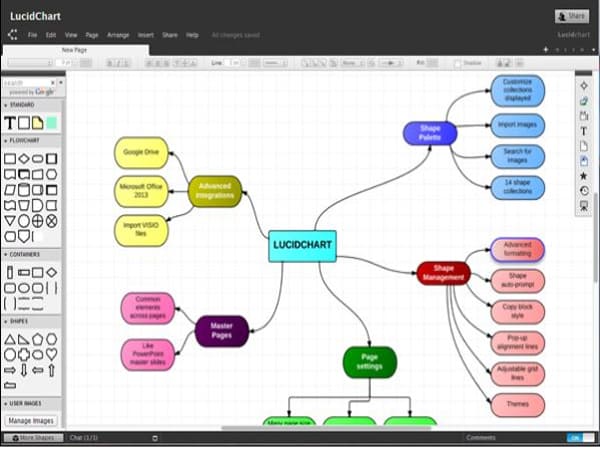
Task: Enable the Shadow checkbox in toolbar
Action: (457, 64)
